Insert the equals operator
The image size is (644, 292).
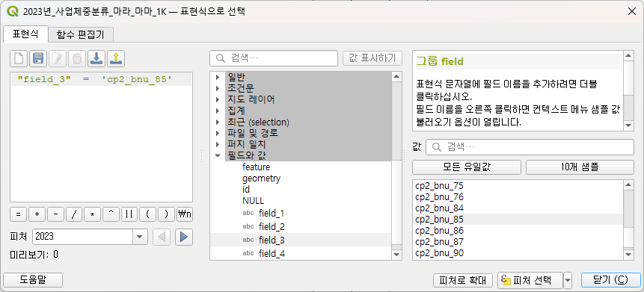tap(19, 214)
